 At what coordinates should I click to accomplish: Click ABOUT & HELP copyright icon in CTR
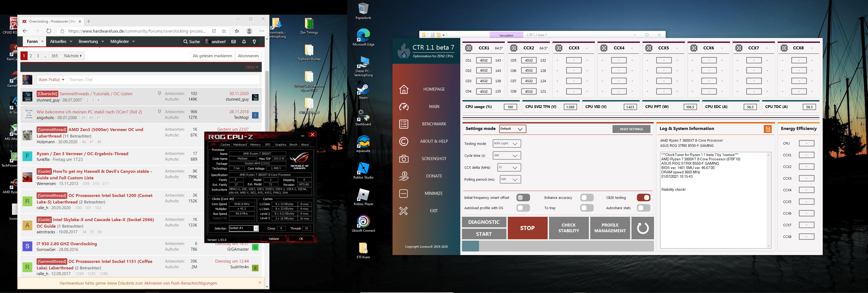click(404, 141)
